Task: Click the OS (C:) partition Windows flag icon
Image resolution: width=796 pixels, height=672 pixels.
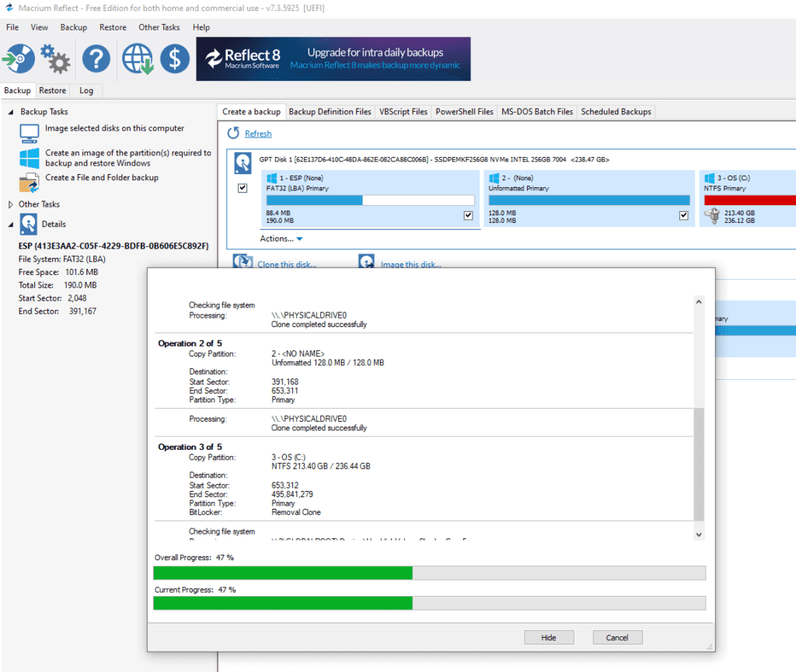Action: (709, 178)
